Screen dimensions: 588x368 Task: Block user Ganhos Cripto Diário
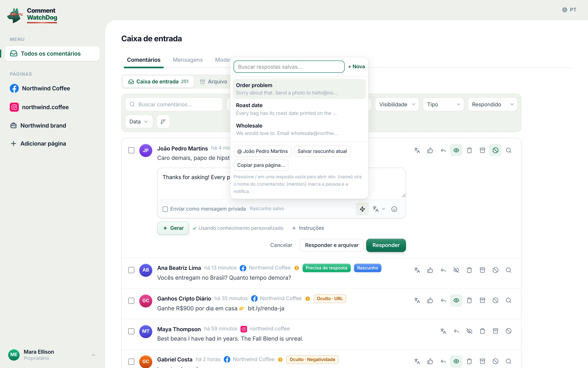pyautogui.click(x=496, y=300)
